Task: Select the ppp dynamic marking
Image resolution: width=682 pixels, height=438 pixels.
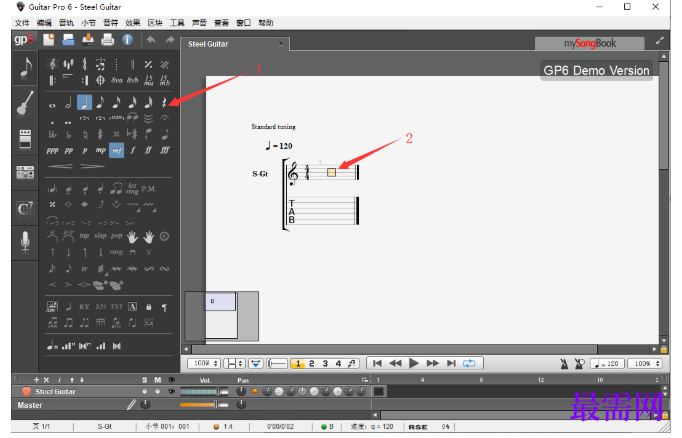Action: (52, 150)
